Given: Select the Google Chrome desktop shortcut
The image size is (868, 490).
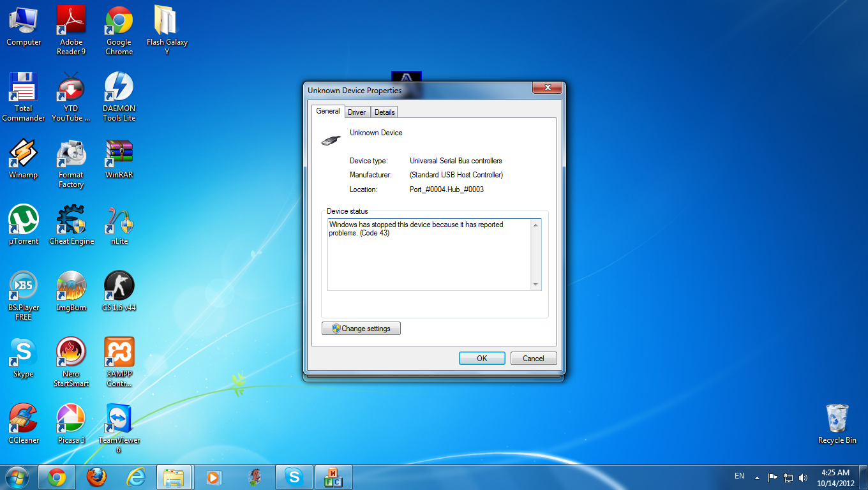Looking at the screenshot, I should pyautogui.click(x=119, y=30).
